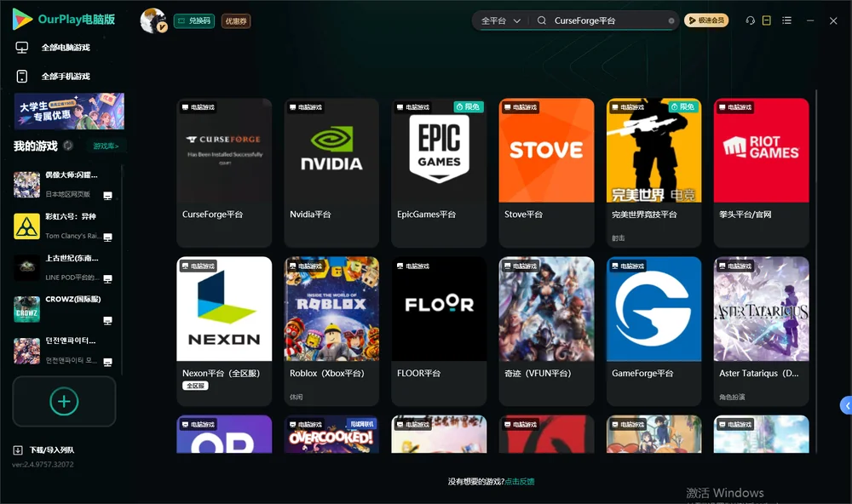The image size is (852, 504).
Task: Open the FLOOR平台 card
Action: pos(439,331)
